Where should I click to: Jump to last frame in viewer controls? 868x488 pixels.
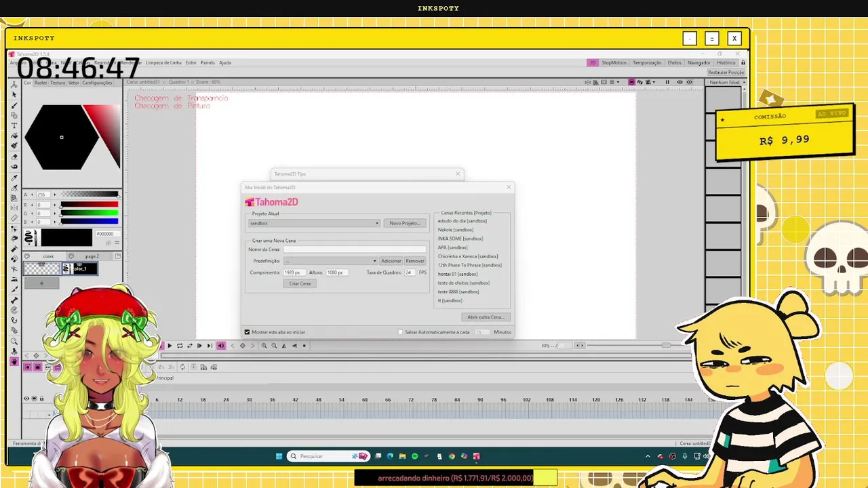click(210, 346)
